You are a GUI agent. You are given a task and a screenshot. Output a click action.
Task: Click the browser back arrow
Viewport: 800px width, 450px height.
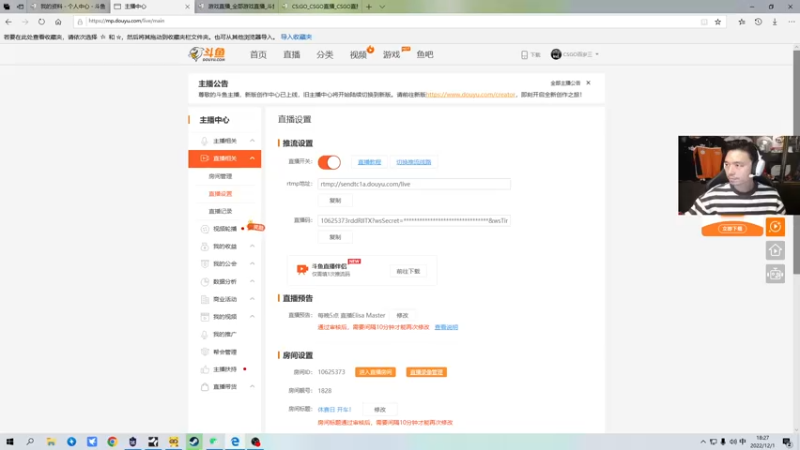point(8,21)
